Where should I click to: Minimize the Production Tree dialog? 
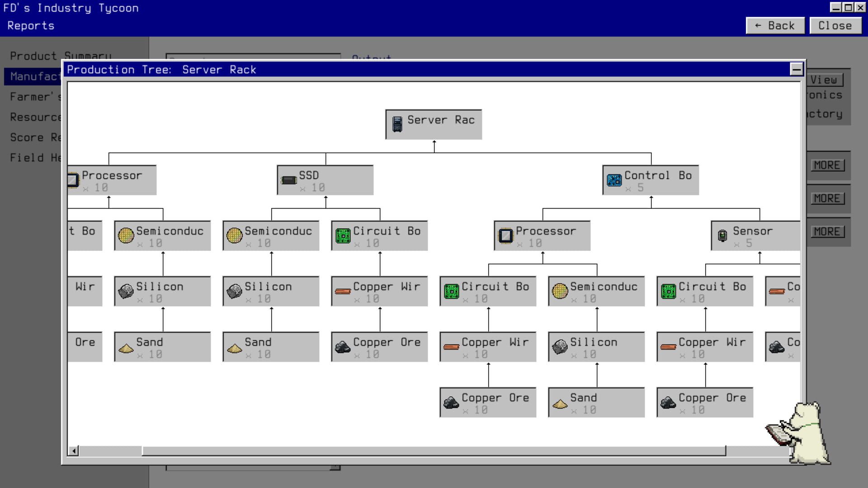796,69
